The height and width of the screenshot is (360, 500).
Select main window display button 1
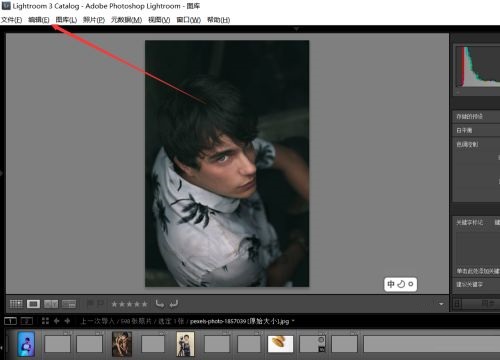point(10,321)
